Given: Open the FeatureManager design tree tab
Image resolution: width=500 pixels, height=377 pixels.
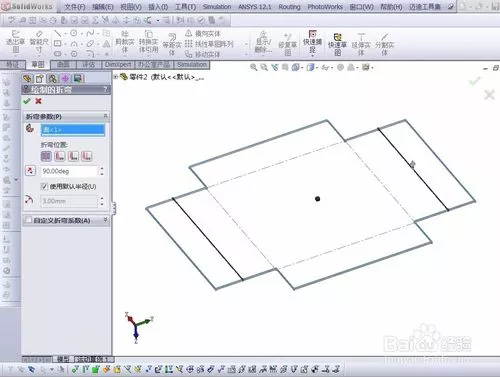Looking at the screenshot, I should click(27, 79).
